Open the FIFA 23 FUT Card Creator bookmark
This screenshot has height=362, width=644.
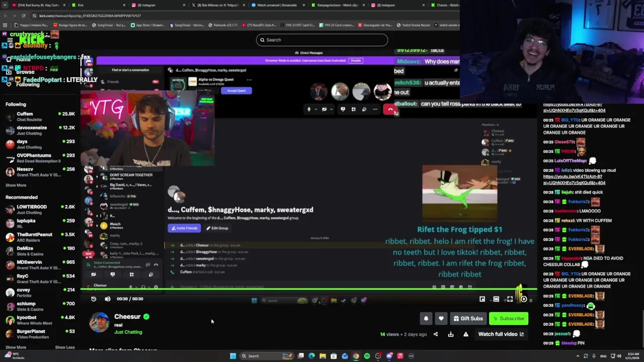click(296, 25)
